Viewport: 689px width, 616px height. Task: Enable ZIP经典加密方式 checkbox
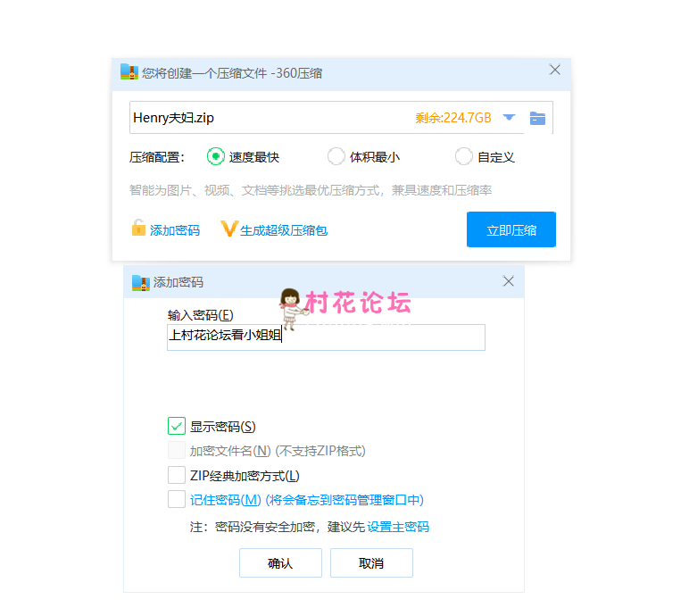[176, 475]
